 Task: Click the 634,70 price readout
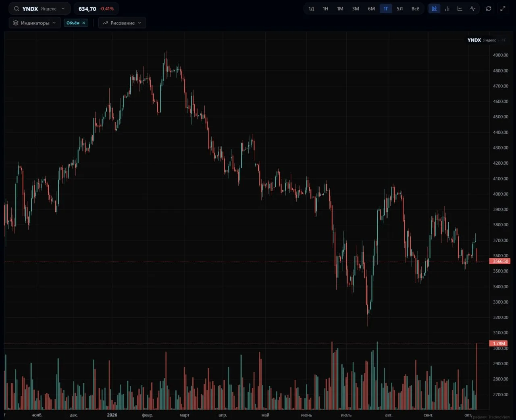(x=87, y=8)
